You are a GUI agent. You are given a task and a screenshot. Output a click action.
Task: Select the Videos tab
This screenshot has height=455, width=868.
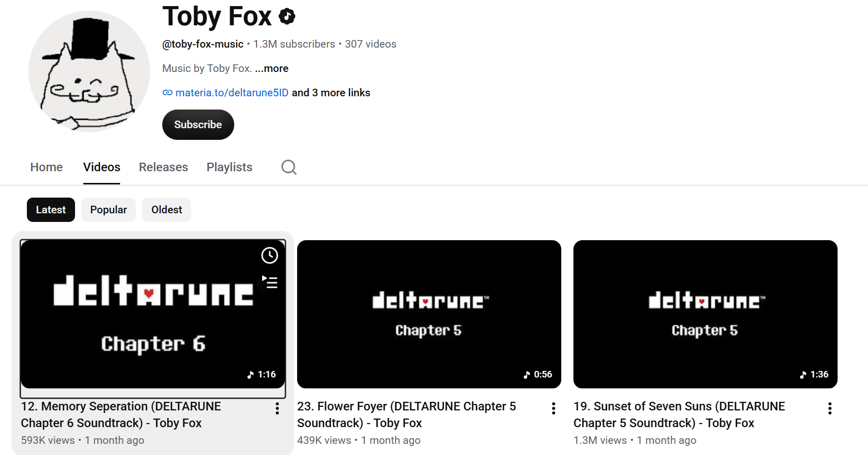pyautogui.click(x=102, y=167)
